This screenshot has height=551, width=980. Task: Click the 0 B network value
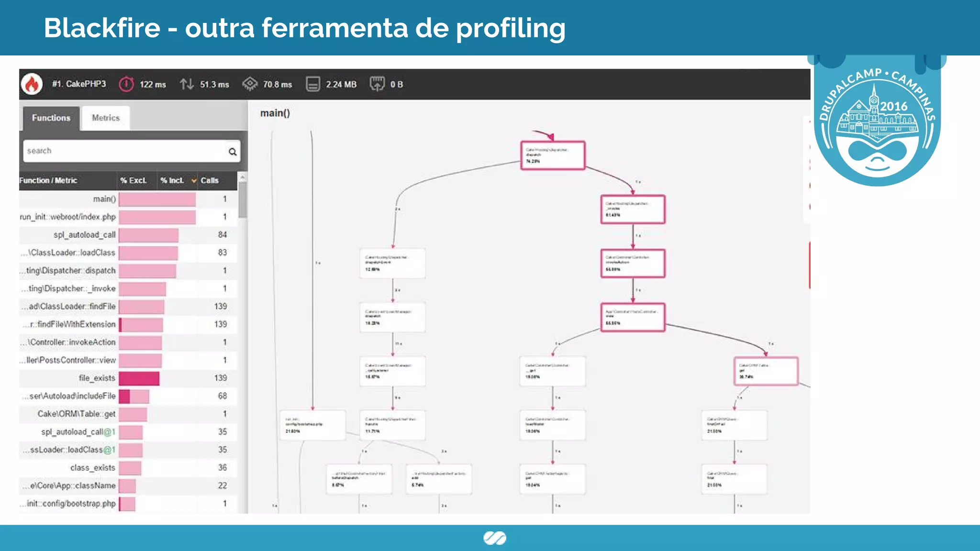[397, 85]
